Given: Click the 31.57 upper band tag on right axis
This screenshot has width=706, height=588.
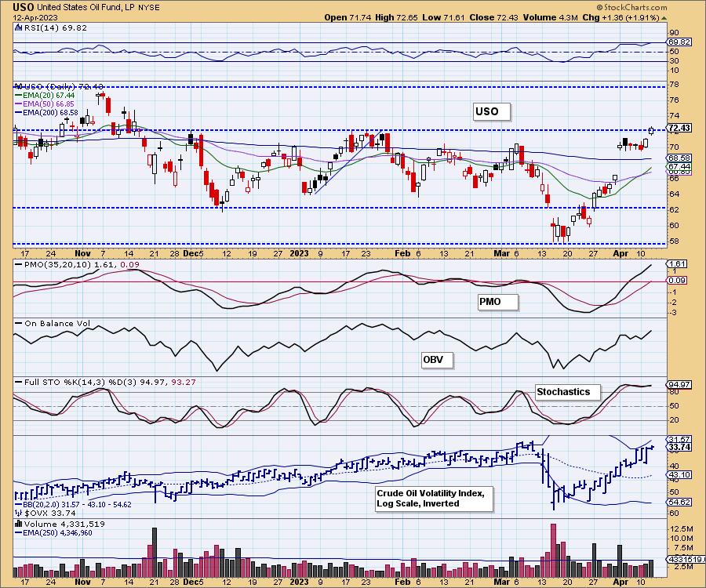Looking at the screenshot, I should point(679,439).
